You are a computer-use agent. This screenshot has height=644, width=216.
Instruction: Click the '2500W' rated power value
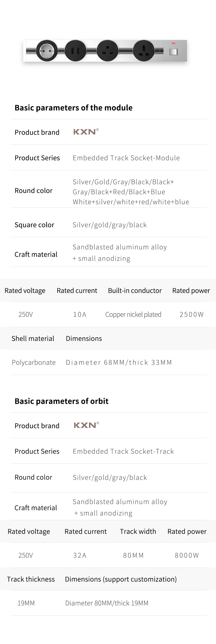pos(192,315)
